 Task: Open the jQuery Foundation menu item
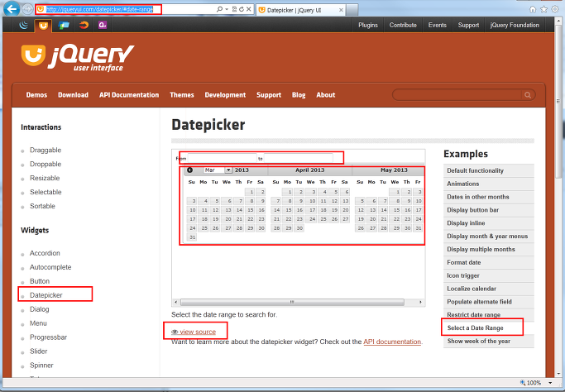(x=515, y=25)
